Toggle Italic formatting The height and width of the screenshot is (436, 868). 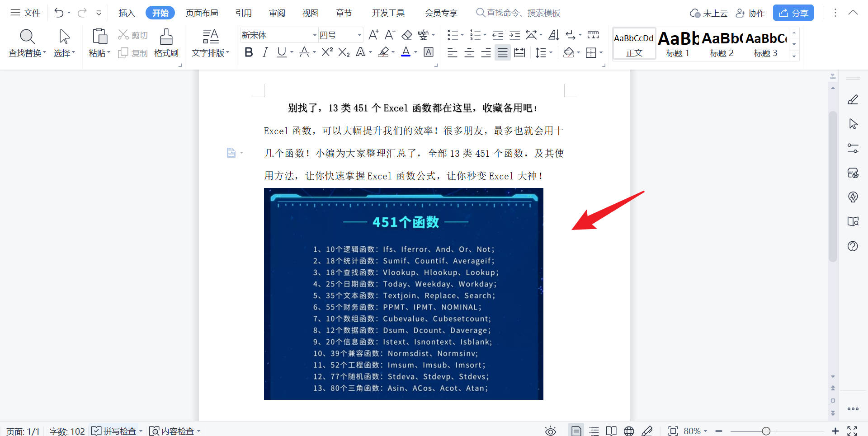coord(265,52)
